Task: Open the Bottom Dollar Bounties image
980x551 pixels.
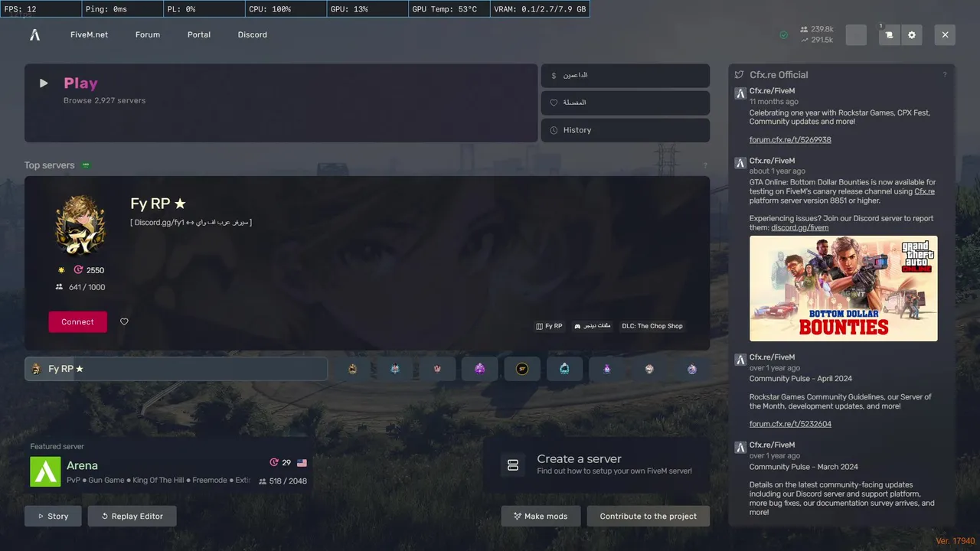Action: click(x=843, y=289)
